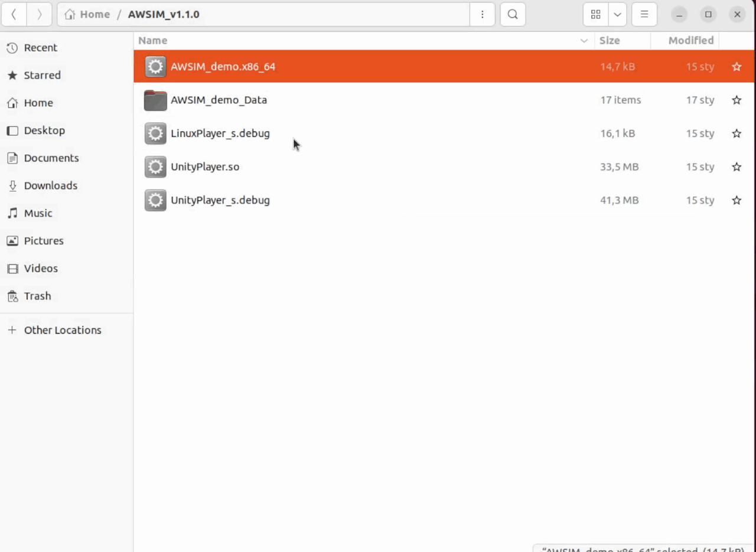Screen dimensions: 756x552
Task: Click the image icon beside Pictures
Action: 12,241
